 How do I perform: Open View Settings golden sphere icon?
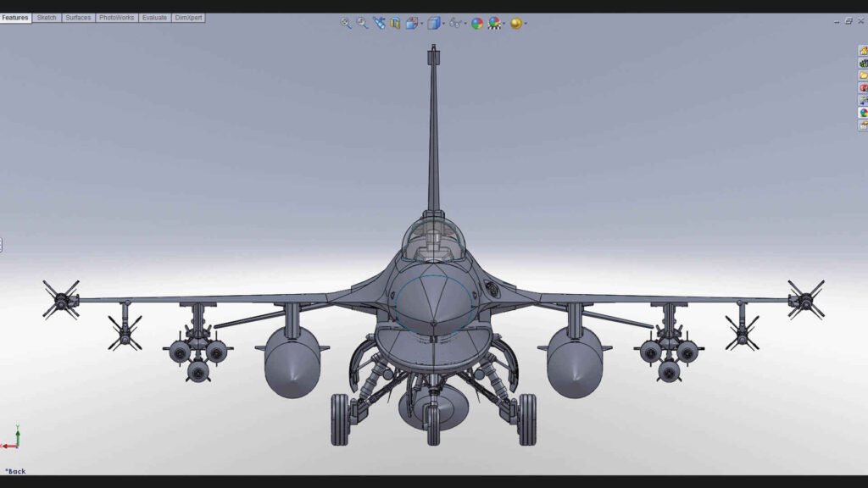[x=515, y=24]
